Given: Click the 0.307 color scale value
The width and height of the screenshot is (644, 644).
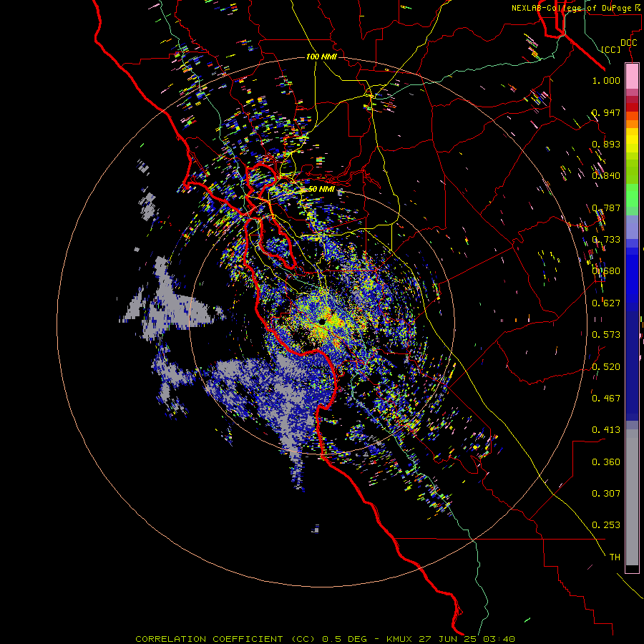Looking at the screenshot, I should click(x=606, y=493).
